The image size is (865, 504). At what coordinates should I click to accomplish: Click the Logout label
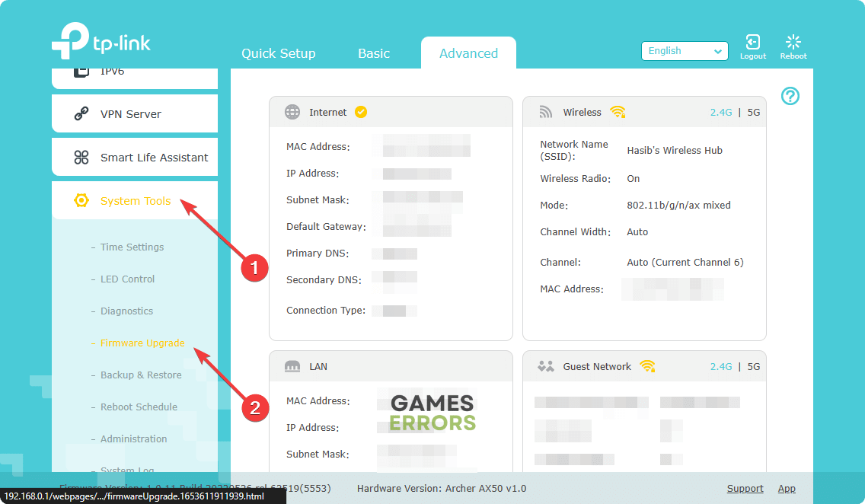[753, 56]
